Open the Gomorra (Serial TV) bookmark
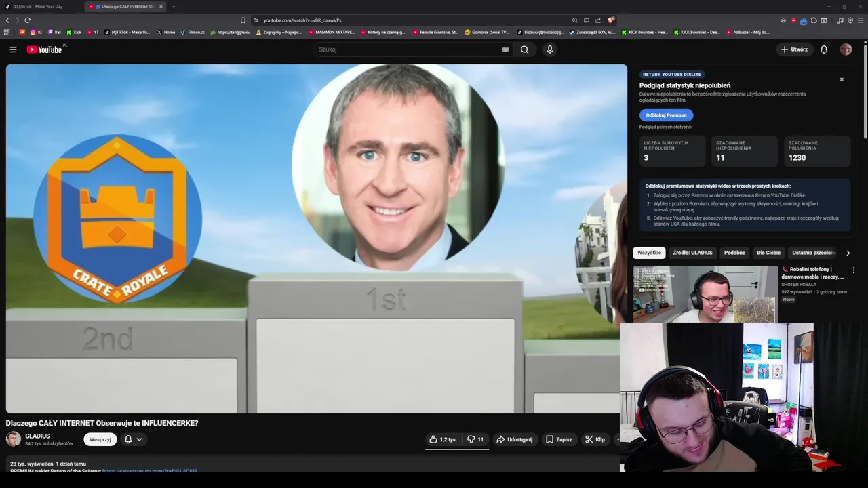The image size is (868, 488). [487, 32]
